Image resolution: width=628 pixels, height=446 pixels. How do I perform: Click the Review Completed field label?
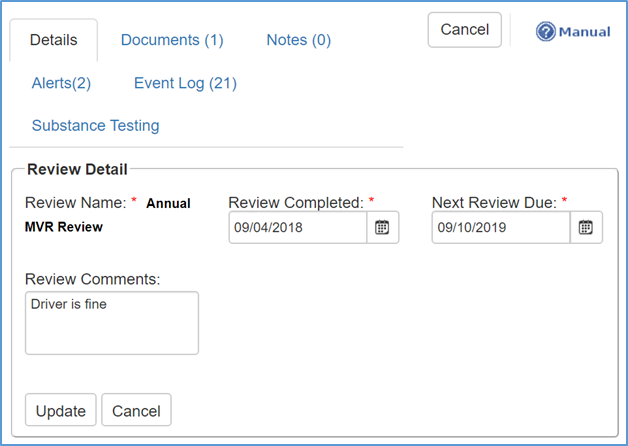(x=296, y=203)
